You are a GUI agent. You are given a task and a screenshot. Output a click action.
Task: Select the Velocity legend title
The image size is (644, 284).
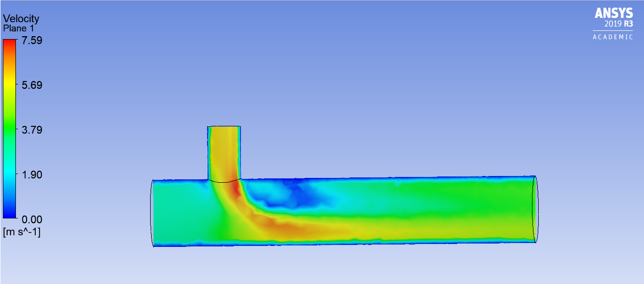[x=21, y=19]
